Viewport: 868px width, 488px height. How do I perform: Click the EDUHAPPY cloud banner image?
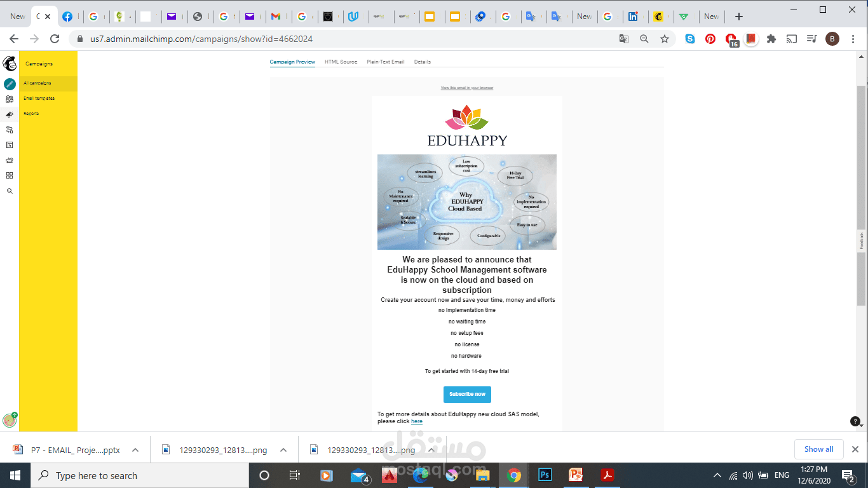pyautogui.click(x=467, y=202)
